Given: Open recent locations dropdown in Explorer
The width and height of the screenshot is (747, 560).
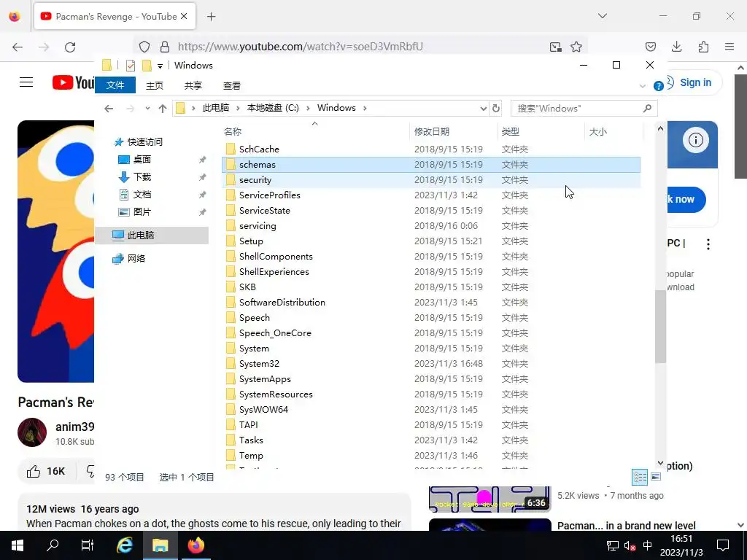Looking at the screenshot, I should point(147,109).
